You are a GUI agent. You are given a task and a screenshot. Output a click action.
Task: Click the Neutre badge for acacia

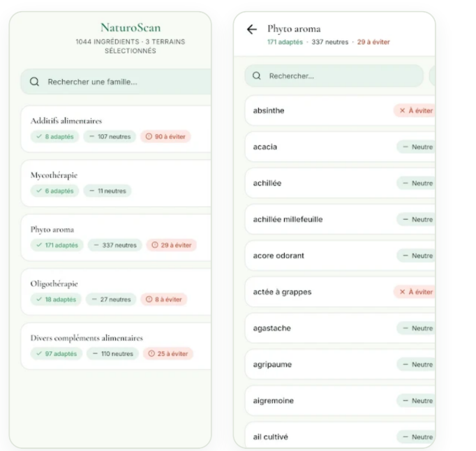tap(416, 147)
